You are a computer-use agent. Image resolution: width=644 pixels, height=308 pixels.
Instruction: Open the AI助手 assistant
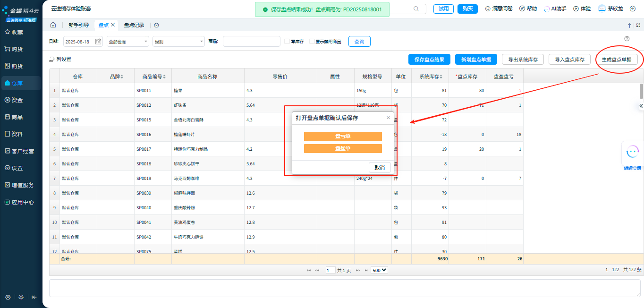[555, 9]
